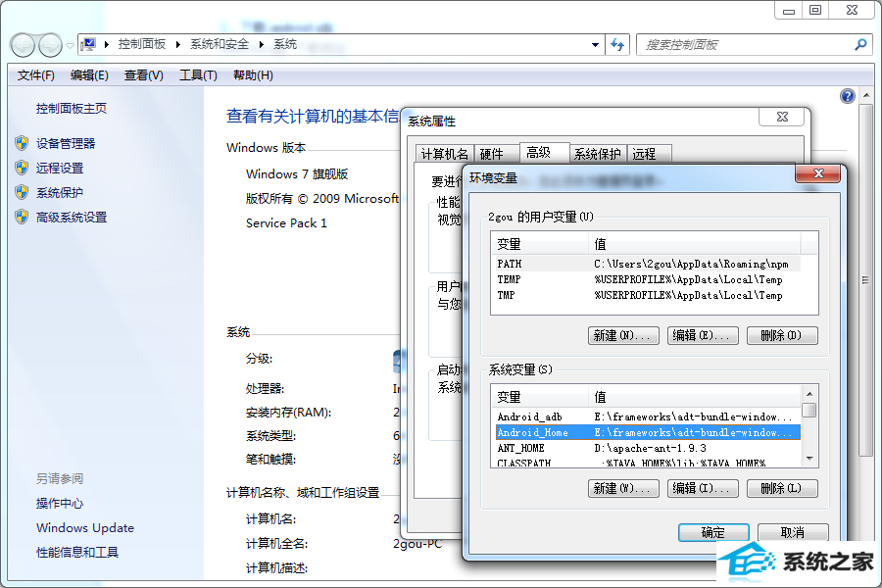Viewport: 882px width, 588px height.
Task: Click the 值 column header in system variables
Action: (695, 397)
